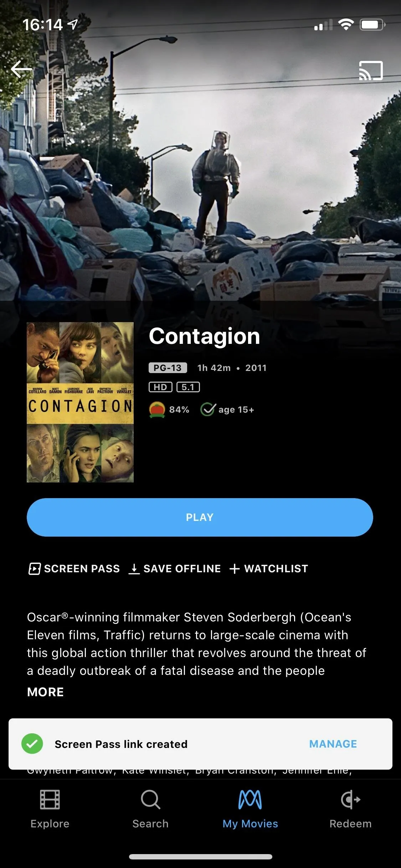
Task: Tap the Save Offline download icon
Action: (134, 568)
